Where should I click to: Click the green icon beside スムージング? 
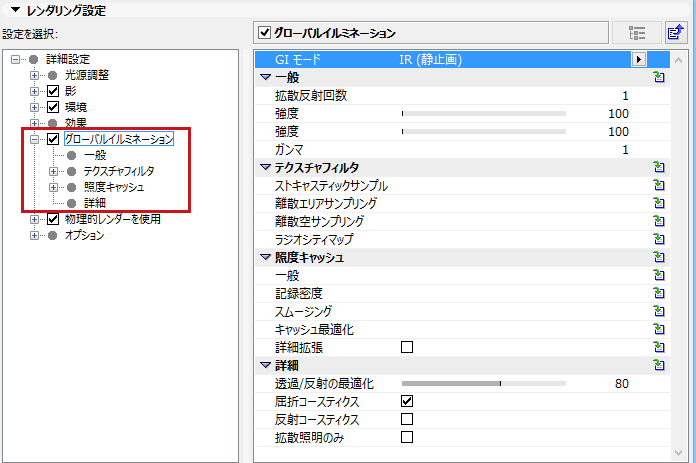click(x=659, y=311)
